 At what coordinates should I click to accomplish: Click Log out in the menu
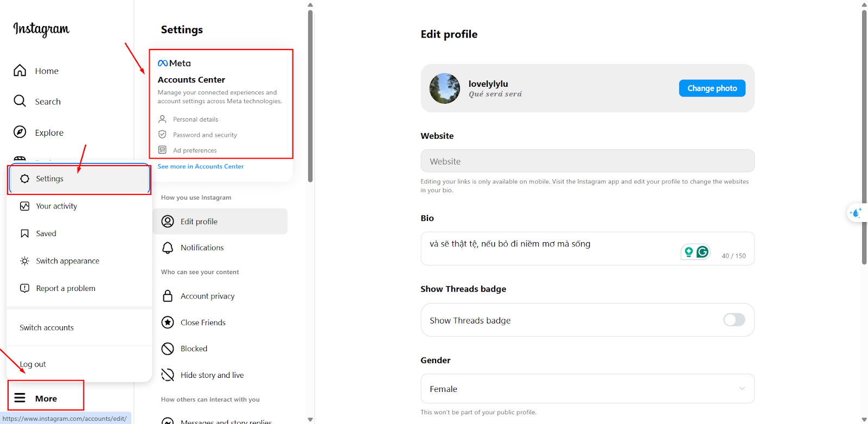pos(79,364)
